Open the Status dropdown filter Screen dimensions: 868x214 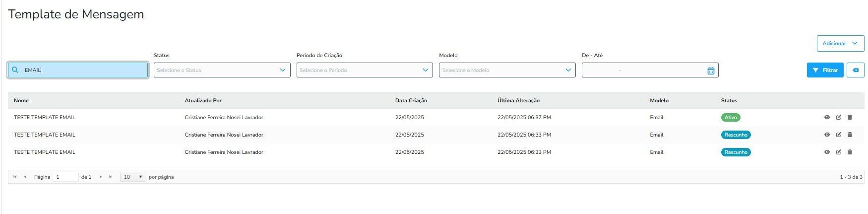point(222,71)
